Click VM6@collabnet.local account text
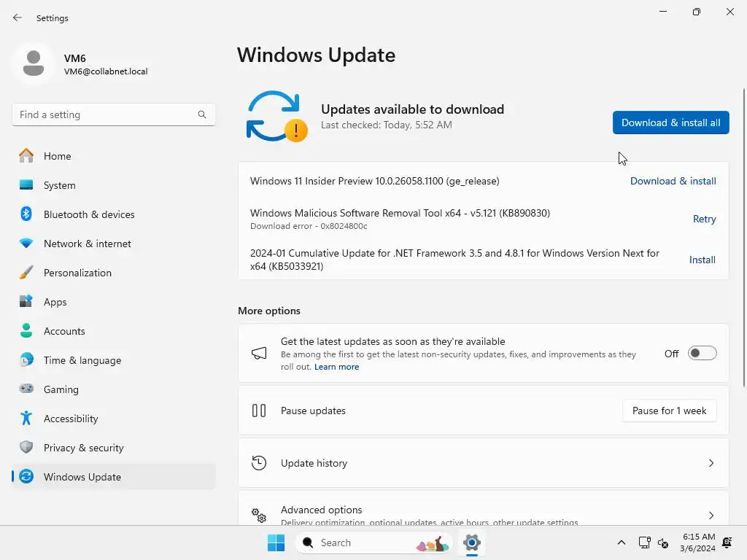Viewport: 747px width, 560px height. [x=106, y=71]
